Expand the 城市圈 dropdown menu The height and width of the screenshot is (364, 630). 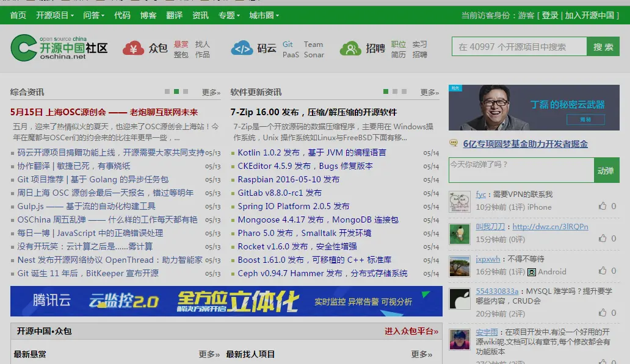[x=264, y=15]
